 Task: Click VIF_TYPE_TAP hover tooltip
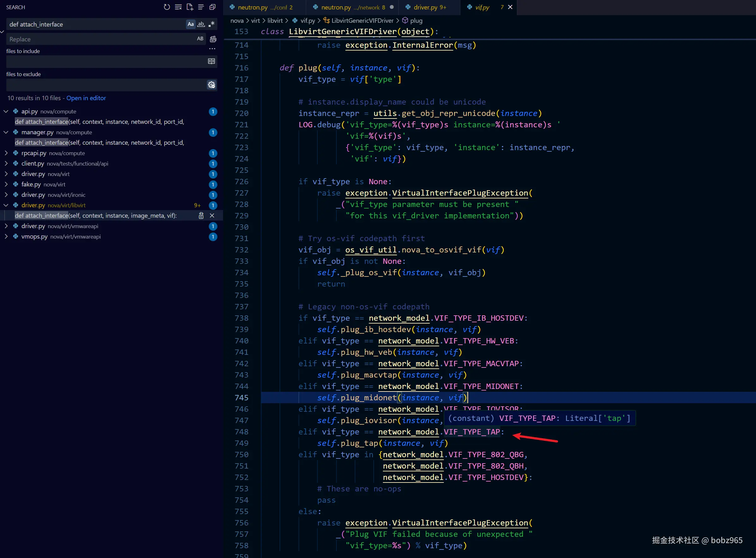pos(539,418)
